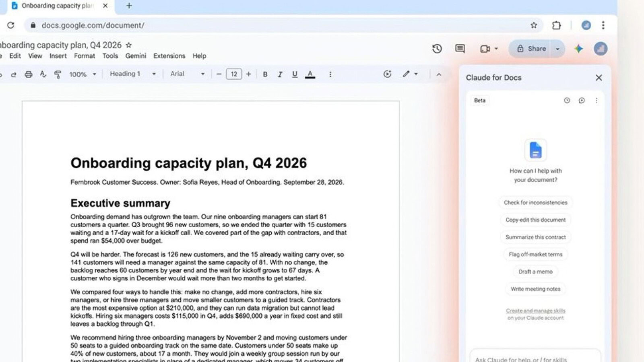
Task: Collapse the toolbar with the up chevron
Action: [439, 74]
